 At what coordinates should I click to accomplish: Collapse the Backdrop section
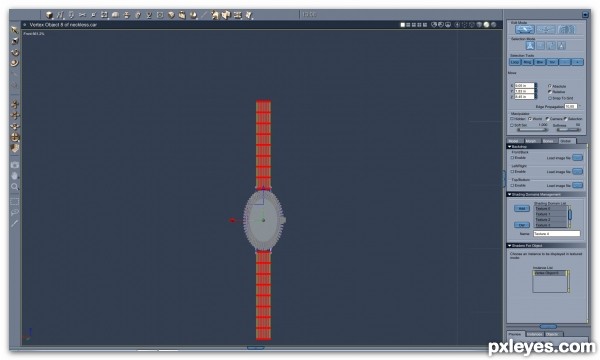pyautogui.click(x=509, y=147)
